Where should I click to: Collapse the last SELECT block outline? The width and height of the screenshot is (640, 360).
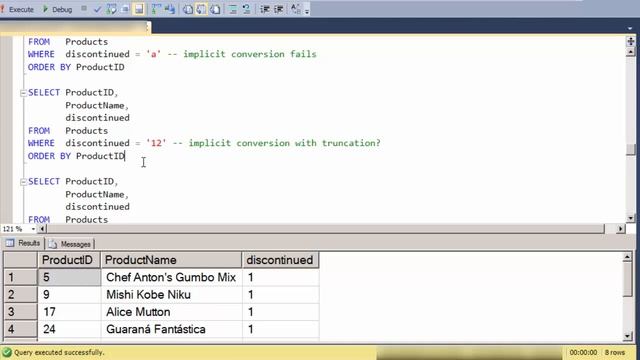click(23, 182)
